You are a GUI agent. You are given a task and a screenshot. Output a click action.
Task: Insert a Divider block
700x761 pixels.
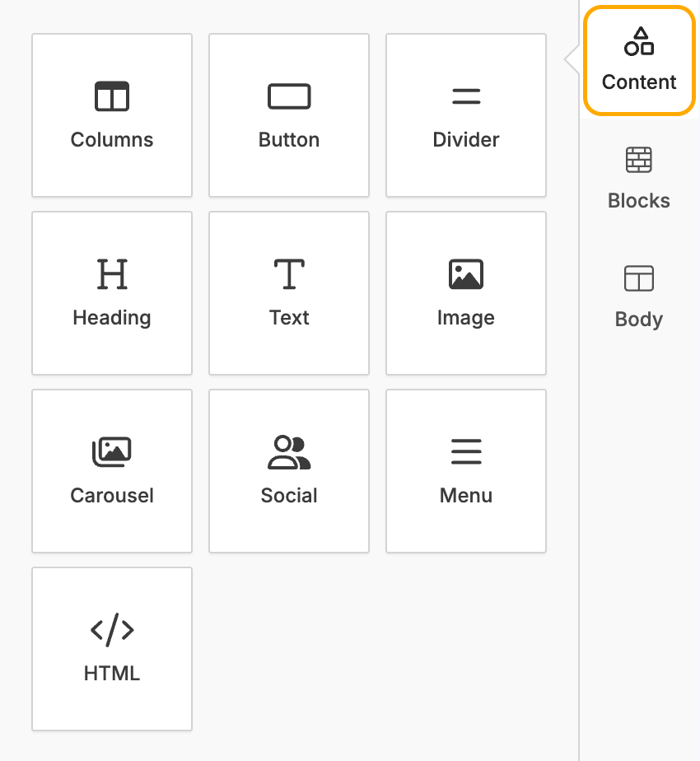click(x=466, y=114)
